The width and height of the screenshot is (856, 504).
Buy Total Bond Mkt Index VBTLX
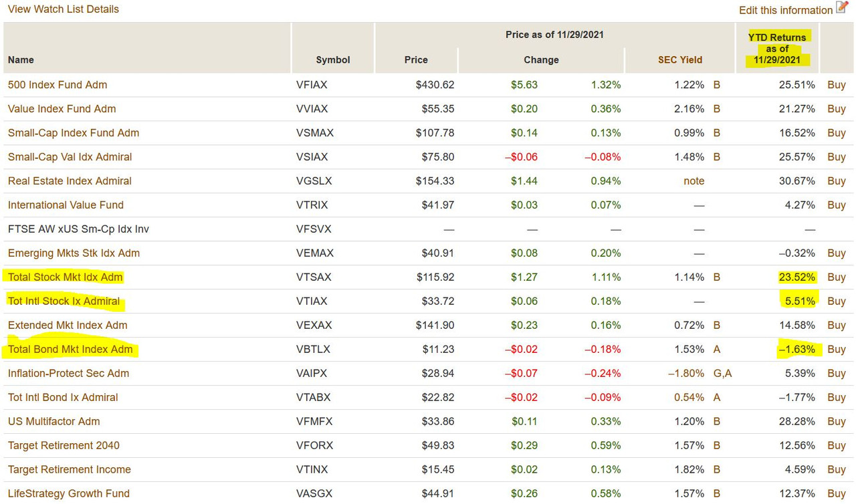pos(836,349)
